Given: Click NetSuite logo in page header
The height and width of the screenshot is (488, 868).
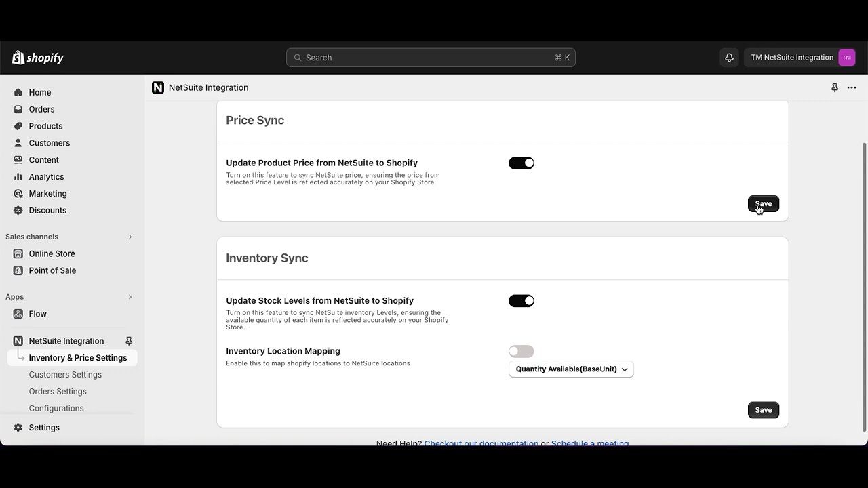Looking at the screenshot, I should [158, 87].
